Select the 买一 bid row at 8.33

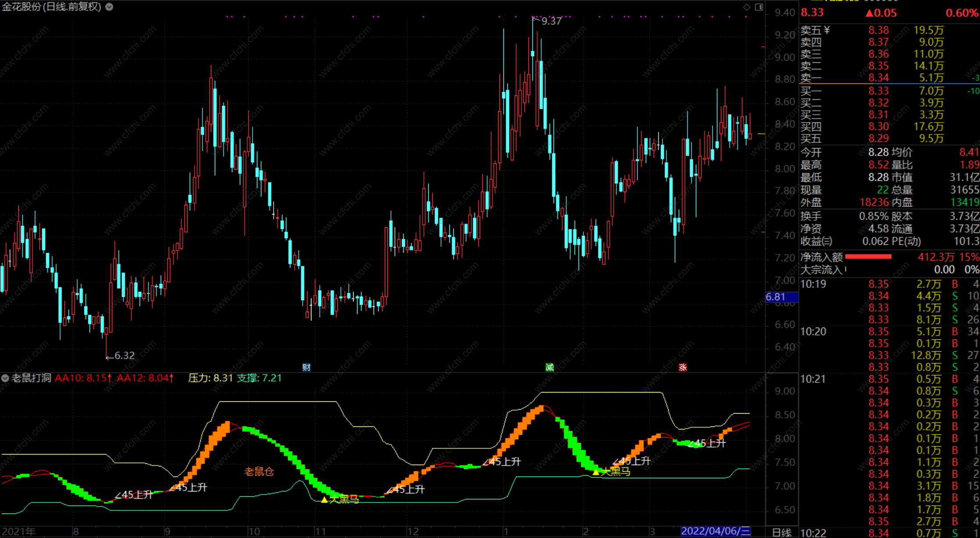point(879,91)
